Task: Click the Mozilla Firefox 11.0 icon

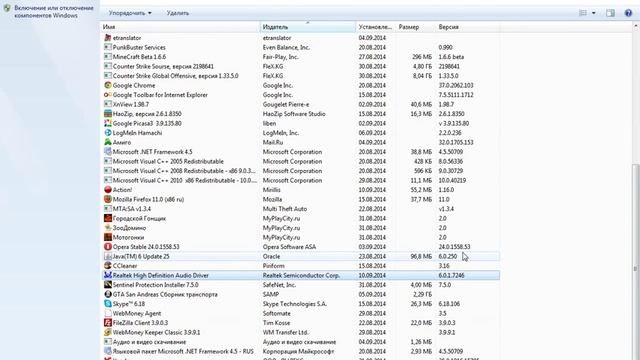Action: point(108,199)
